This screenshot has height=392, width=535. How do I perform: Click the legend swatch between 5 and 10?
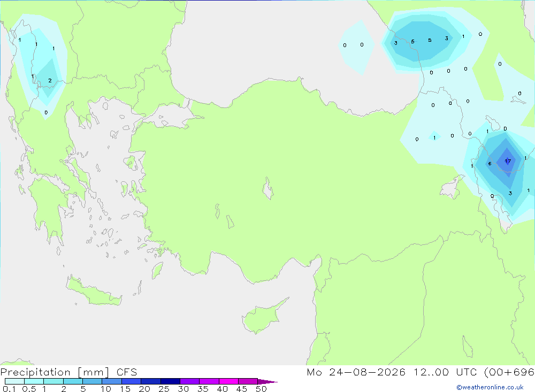point(92,381)
